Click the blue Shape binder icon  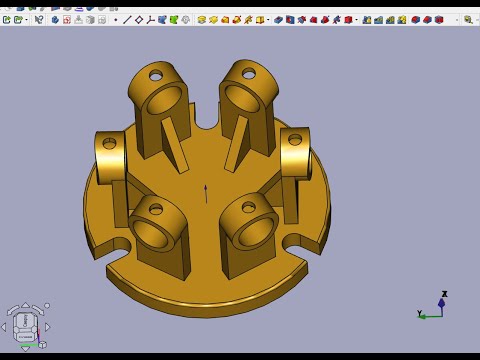[162, 20]
